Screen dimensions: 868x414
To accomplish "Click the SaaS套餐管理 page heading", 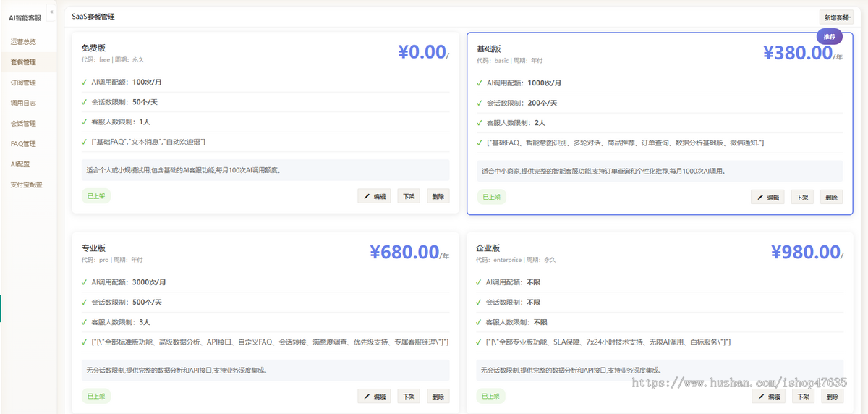I will click(93, 16).
